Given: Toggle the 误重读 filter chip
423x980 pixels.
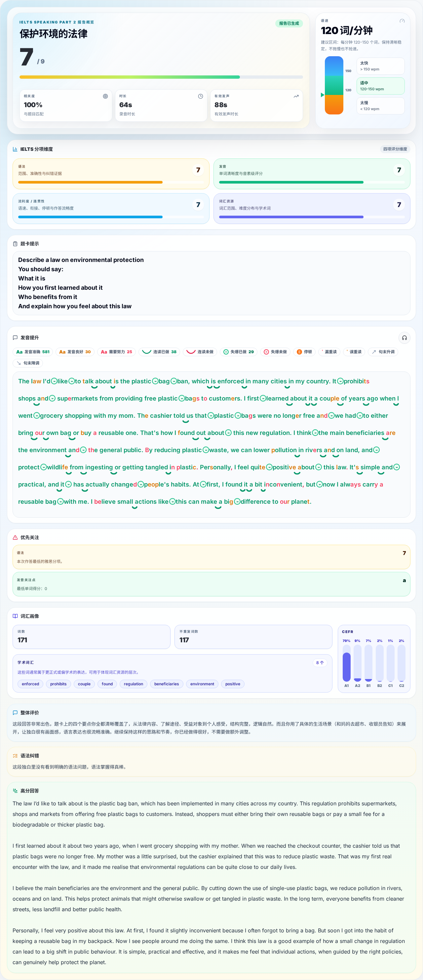Looking at the screenshot, I should coord(354,352).
